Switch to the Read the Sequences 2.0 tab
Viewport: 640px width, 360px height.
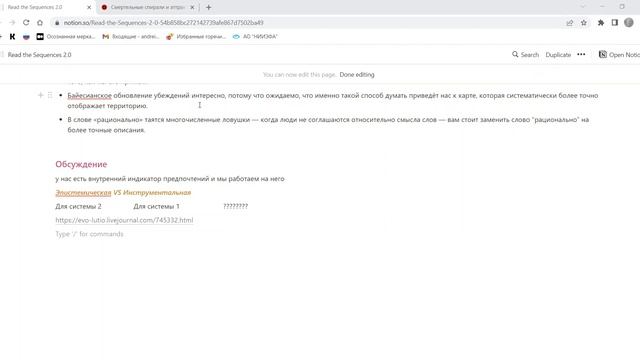46,7
